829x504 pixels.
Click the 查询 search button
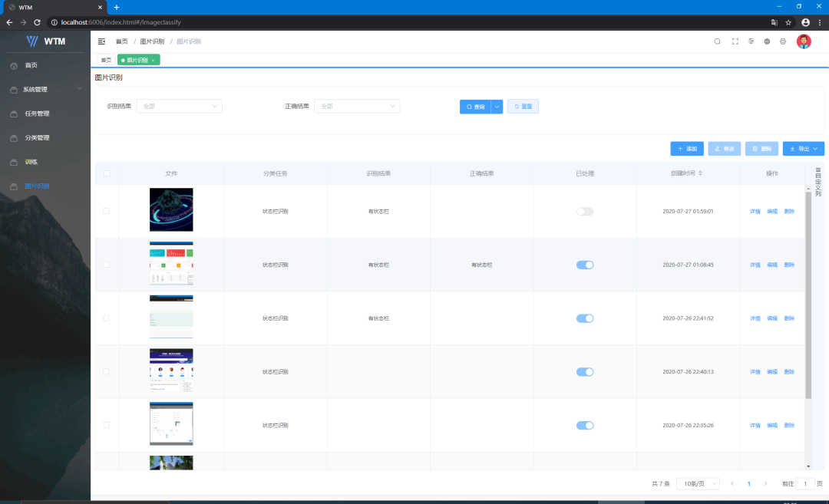(x=475, y=107)
